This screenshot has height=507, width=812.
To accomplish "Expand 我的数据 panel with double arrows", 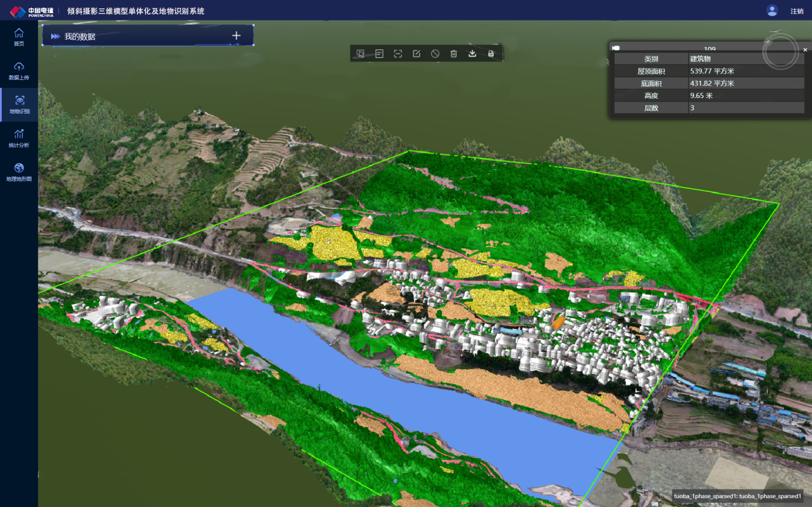I will (x=55, y=36).
